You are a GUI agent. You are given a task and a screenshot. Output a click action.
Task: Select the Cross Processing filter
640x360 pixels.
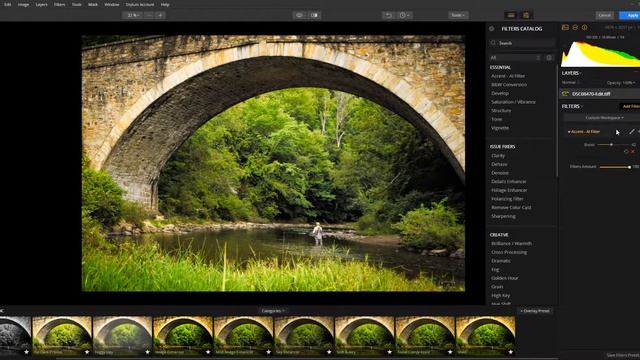coord(509,252)
